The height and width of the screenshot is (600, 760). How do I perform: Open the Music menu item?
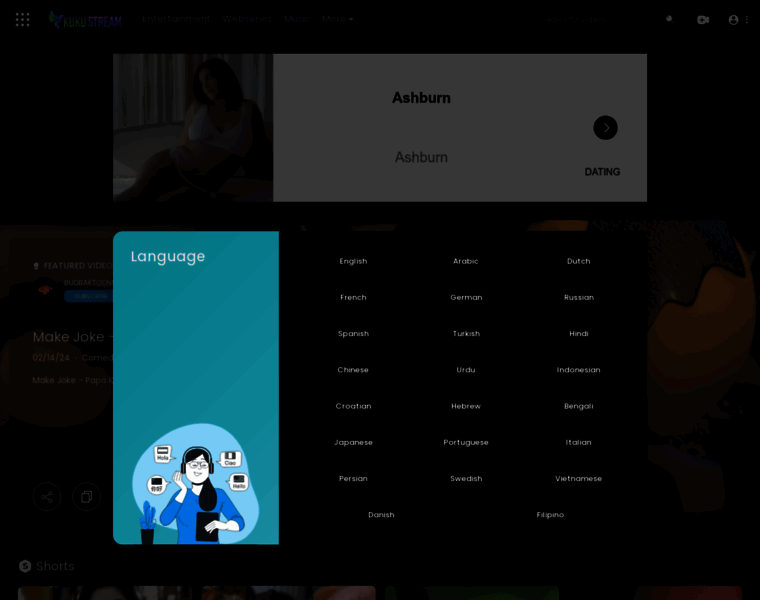(x=297, y=19)
